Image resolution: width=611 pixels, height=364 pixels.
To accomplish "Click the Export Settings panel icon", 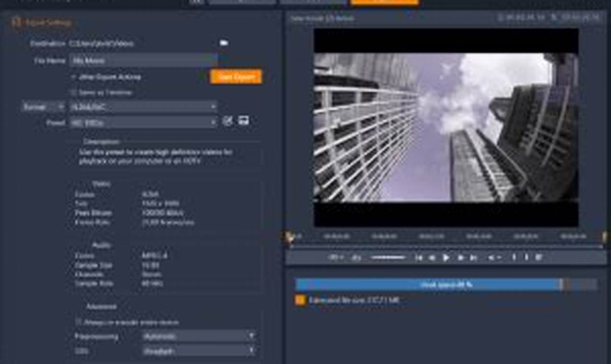I will pyautogui.click(x=17, y=22).
